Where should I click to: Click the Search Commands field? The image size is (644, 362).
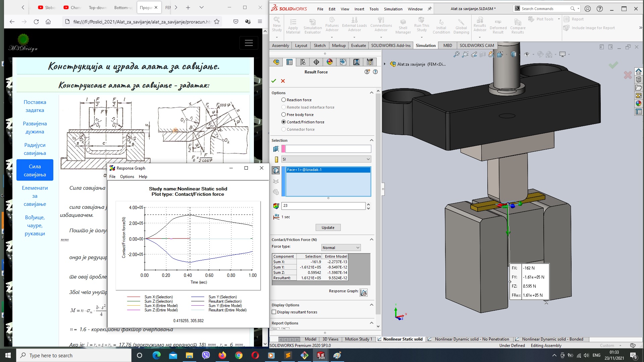544,9
